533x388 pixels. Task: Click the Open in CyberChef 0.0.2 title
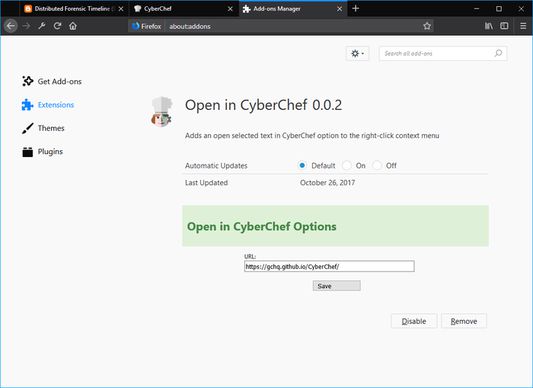[263, 105]
